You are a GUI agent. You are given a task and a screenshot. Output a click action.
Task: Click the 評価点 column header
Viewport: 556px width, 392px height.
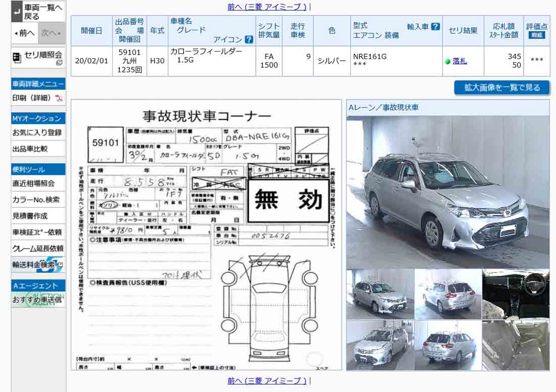click(537, 31)
